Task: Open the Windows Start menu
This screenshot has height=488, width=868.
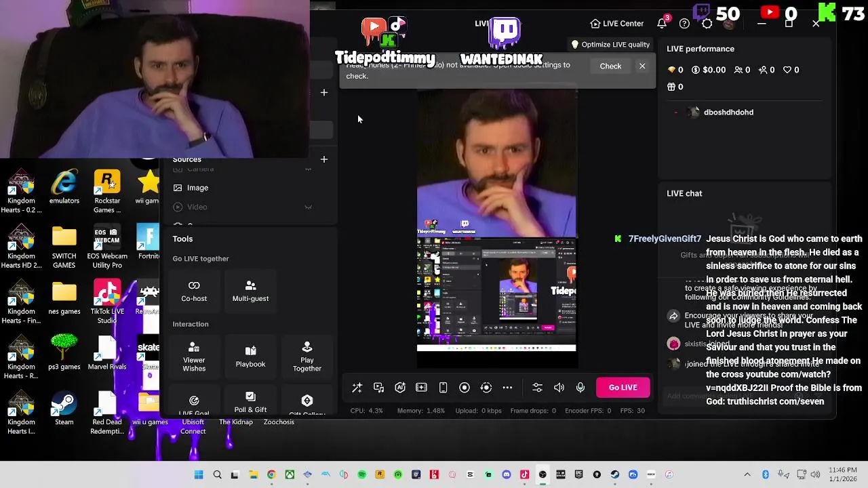Action: pyautogui.click(x=199, y=474)
